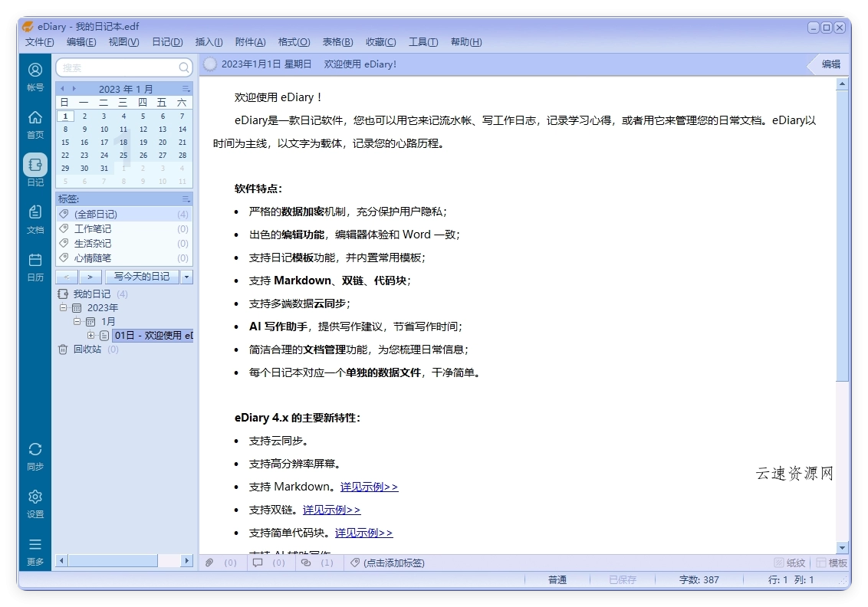This screenshot has height=607, width=868.
Task: Open the 帐号 account panel
Action: pos(35,77)
